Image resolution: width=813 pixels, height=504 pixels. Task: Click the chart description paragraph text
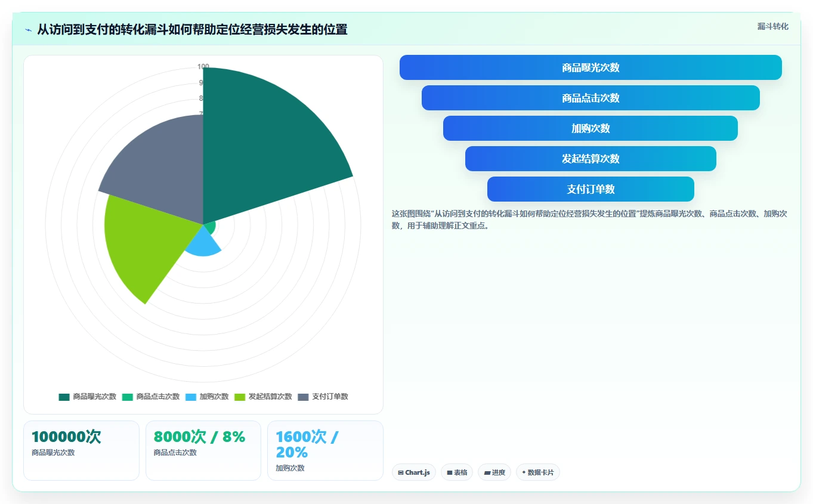589,219
